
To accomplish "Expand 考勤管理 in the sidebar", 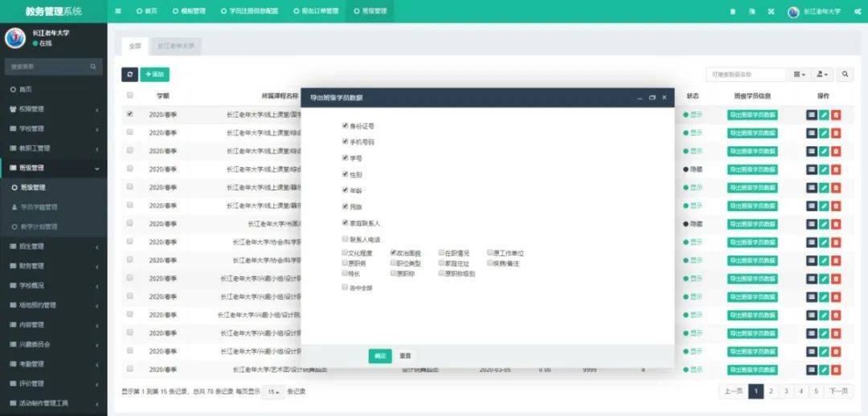I will (54, 364).
